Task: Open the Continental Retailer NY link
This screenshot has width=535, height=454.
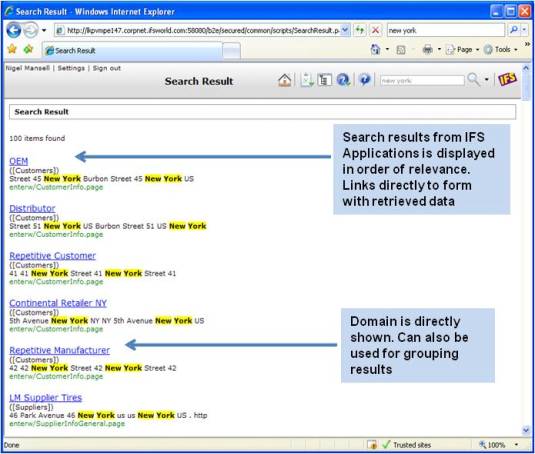Action: pyautogui.click(x=58, y=303)
